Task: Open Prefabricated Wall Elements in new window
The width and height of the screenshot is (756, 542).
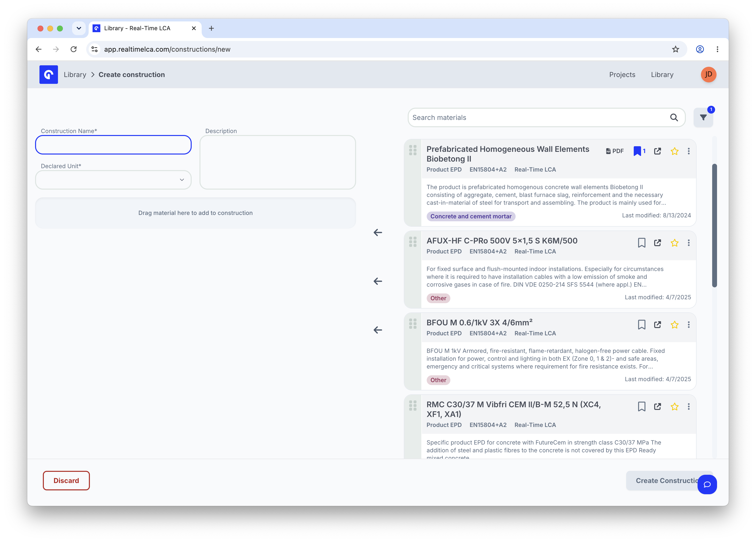Action: [657, 151]
